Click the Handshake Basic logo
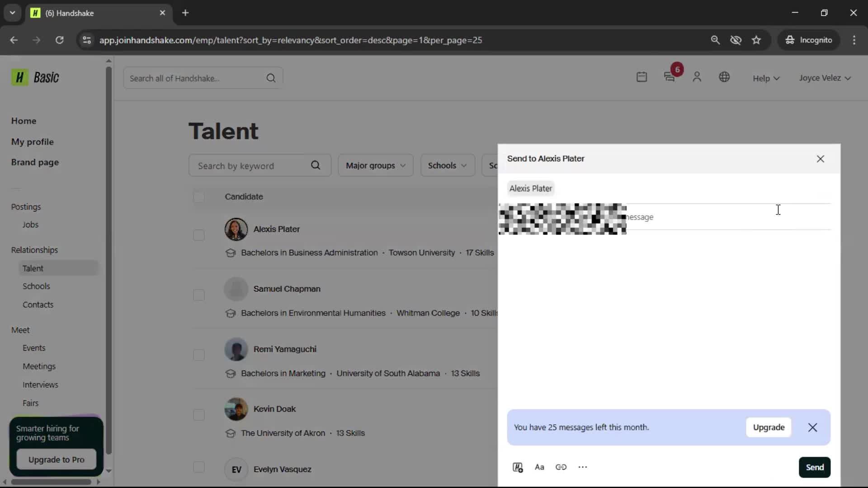Screen dimensions: 868x488 [35, 78]
